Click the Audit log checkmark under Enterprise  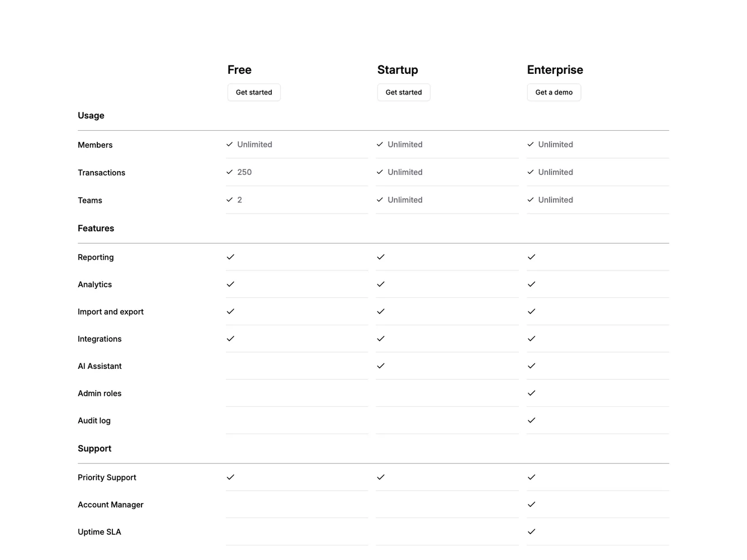pyautogui.click(x=531, y=420)
